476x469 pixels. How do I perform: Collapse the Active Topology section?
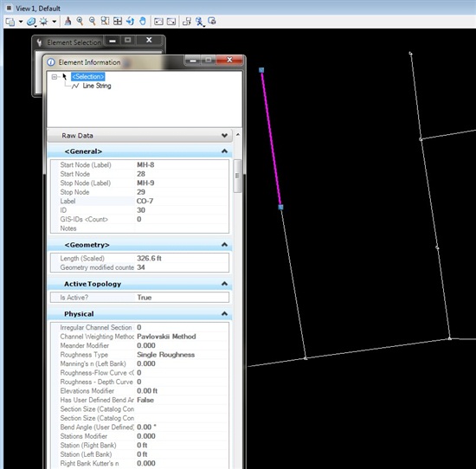[224, 284]
